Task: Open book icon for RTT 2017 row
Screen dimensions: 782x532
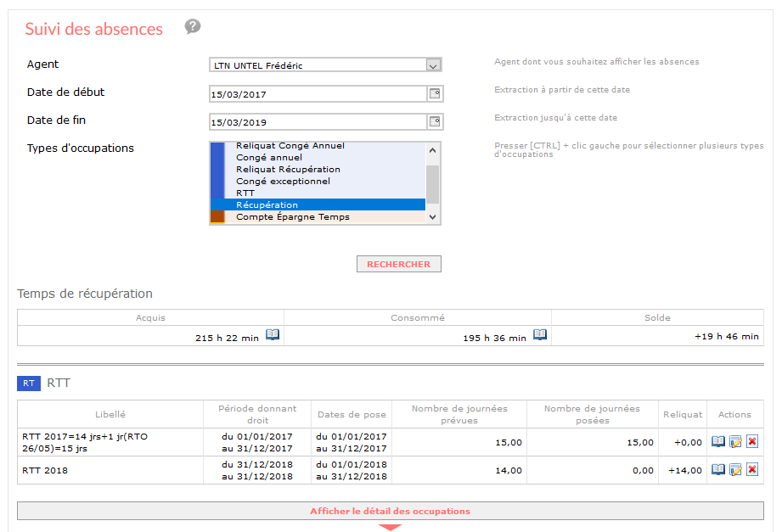Action: [718, 442]
